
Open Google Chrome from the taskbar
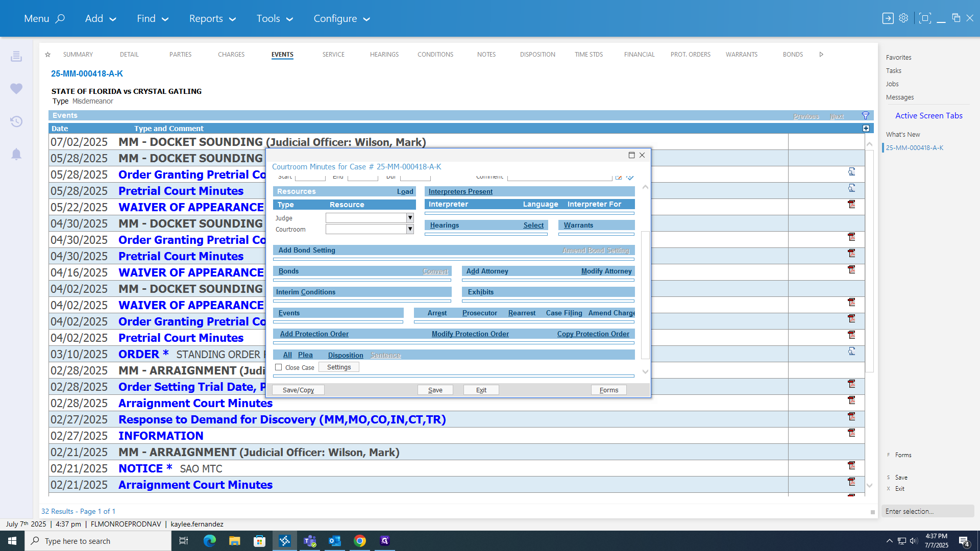360,541
